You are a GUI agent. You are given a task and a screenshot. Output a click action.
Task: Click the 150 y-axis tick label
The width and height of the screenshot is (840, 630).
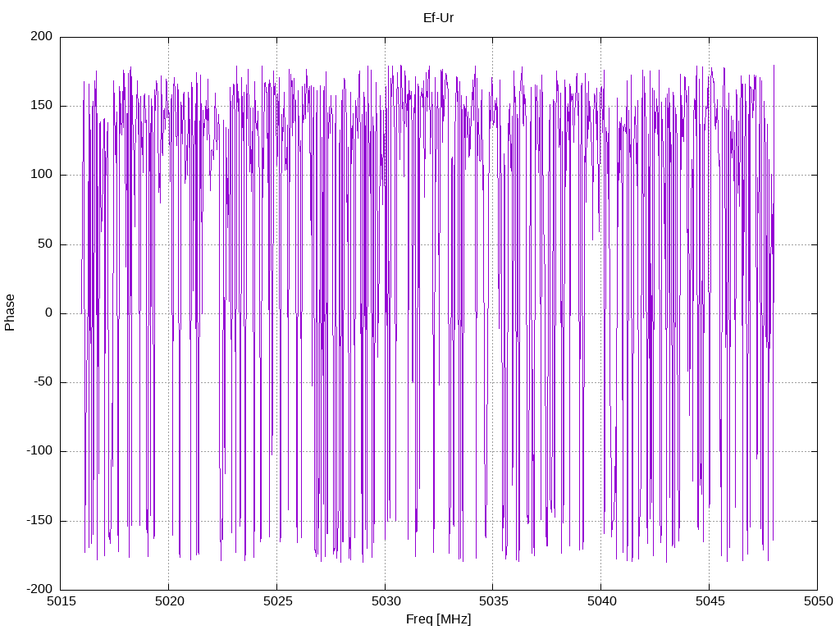point(42,106)
